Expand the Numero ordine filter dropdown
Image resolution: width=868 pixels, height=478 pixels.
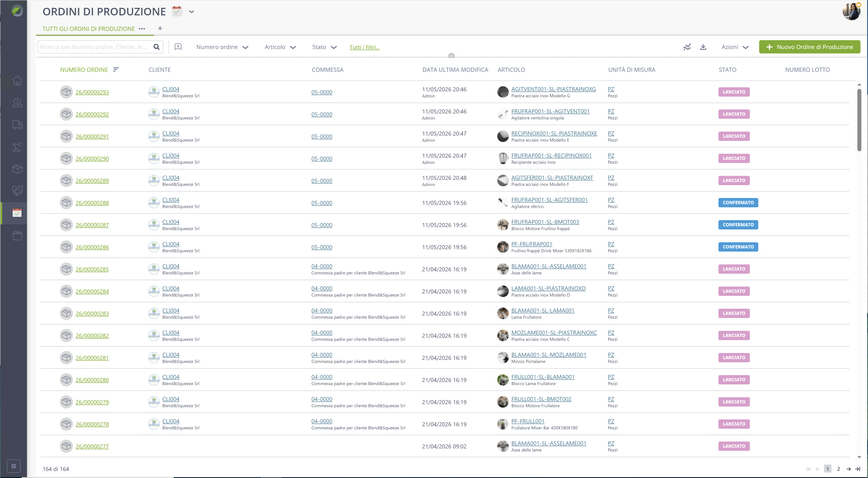coord(222,47)
